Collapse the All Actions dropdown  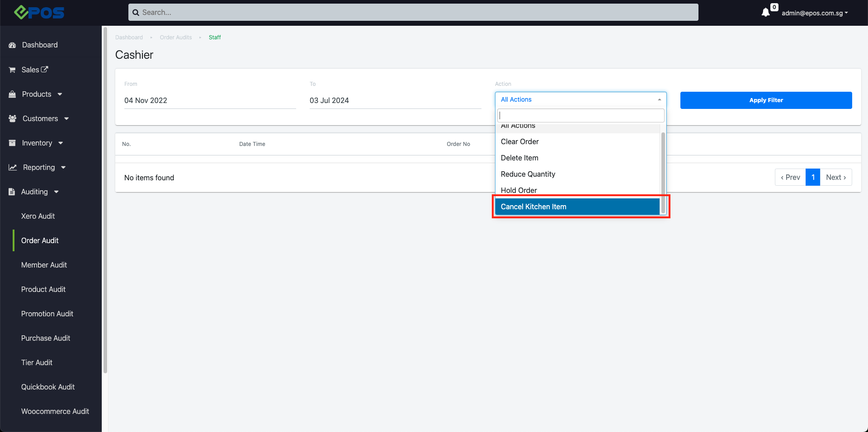coord(580,99)
